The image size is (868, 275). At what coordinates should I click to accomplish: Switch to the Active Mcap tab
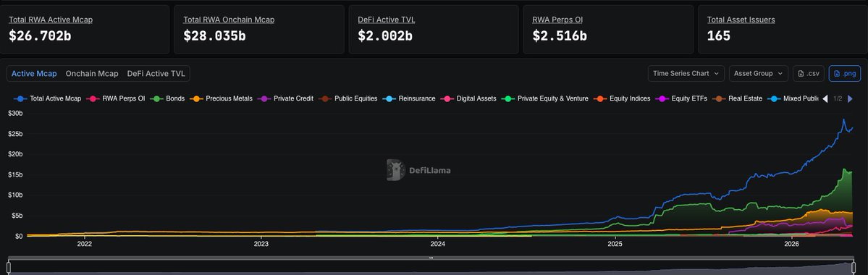(x=34, y=74)
